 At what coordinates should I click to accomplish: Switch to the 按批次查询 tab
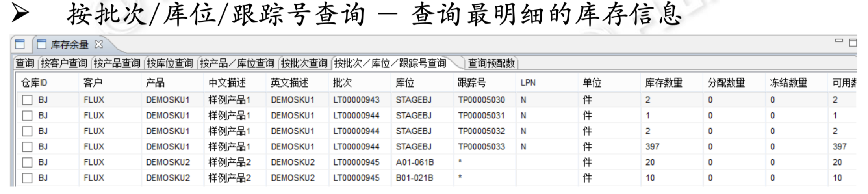pos(304,63)
